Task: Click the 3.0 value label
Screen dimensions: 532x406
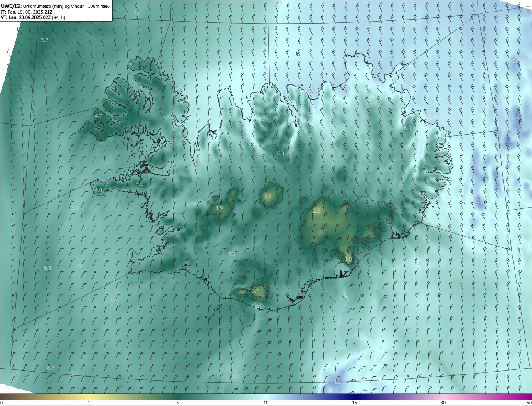Action: point(348,259)
